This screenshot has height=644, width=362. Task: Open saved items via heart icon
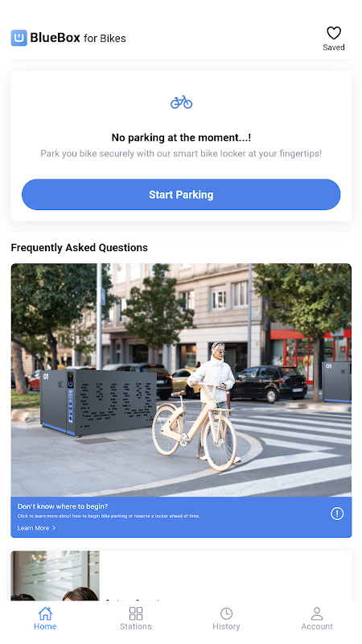pos(334,33)
